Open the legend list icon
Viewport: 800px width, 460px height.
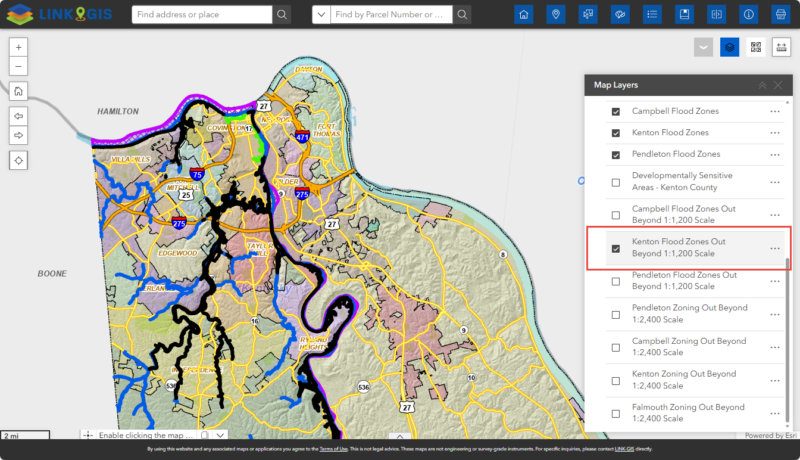(652, 14)
